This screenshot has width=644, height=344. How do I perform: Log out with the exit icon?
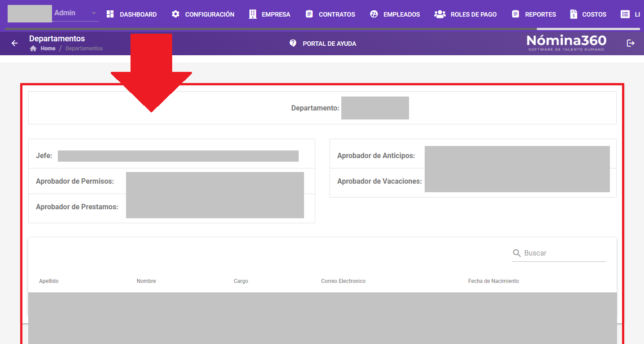pos(631,43)
